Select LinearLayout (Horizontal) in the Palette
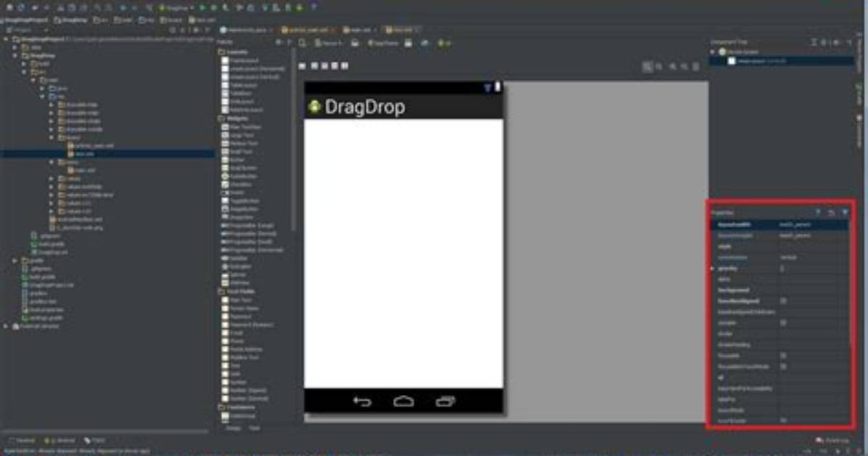 [x=253, y=69]
